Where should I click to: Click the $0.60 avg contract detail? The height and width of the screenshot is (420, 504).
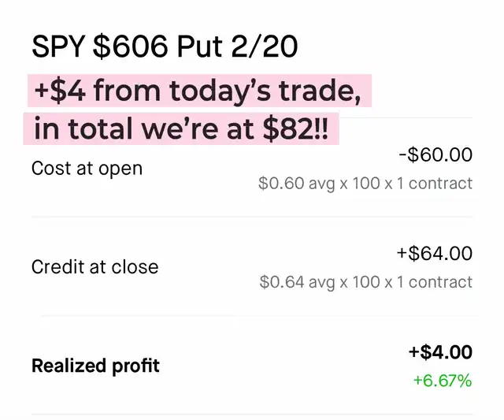[365, 184]
